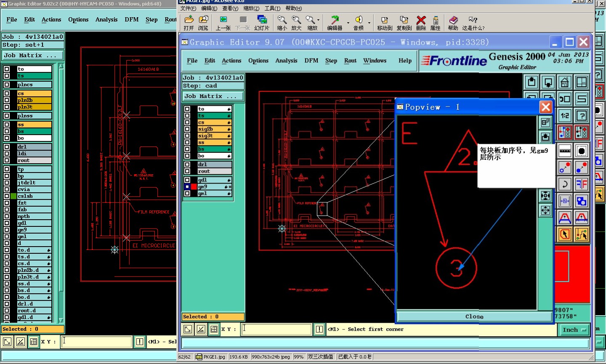Open Analysis menu in back Graphic Editor

tap(106, 19)
